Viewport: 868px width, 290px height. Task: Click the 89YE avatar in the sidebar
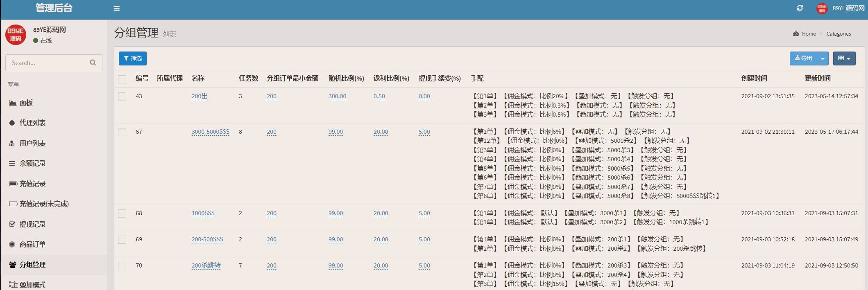(x=16, y=35)
